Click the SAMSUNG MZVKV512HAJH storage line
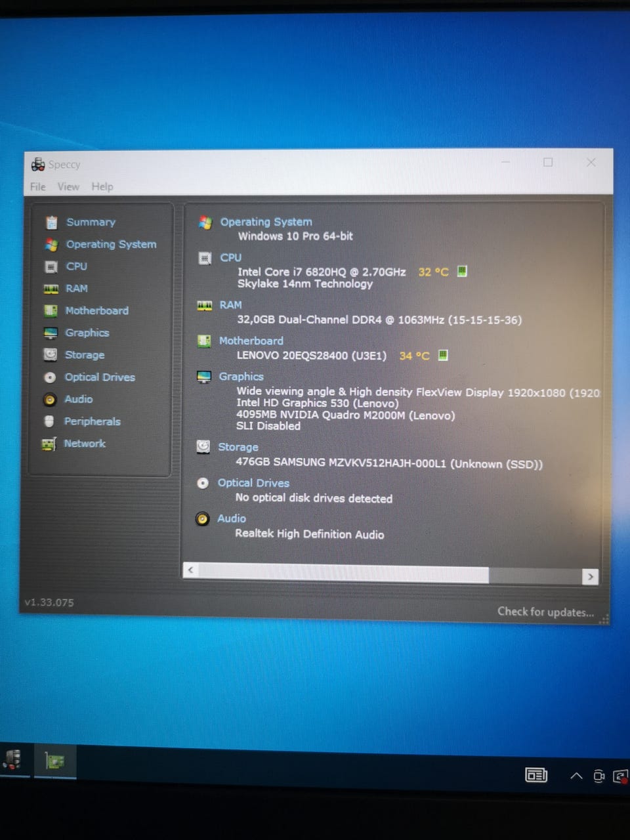 [x=389, y=463]
